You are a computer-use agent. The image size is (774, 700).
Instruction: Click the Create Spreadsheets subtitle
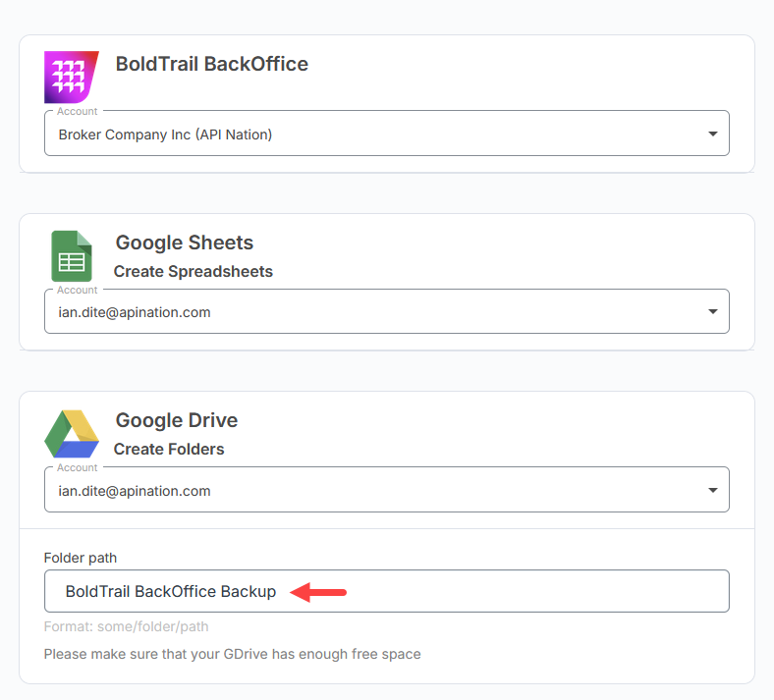click(193, 271)
